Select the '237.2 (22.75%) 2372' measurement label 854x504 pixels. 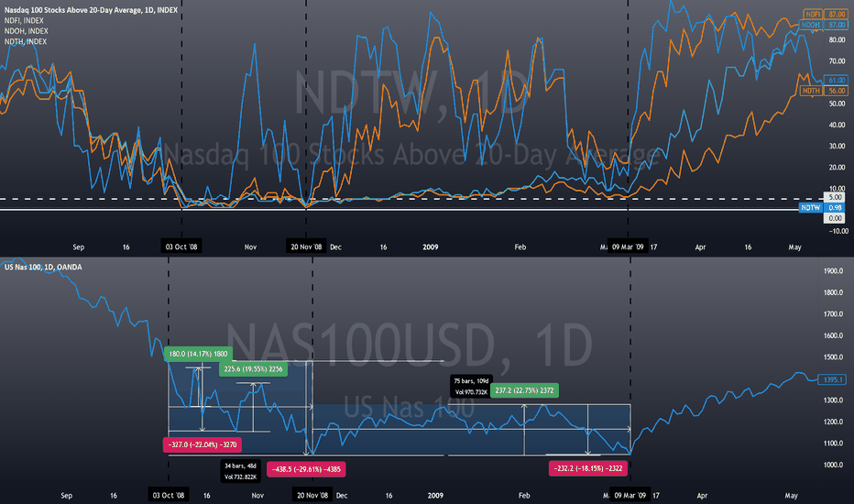pyautogui.click(x=524, y=390)
